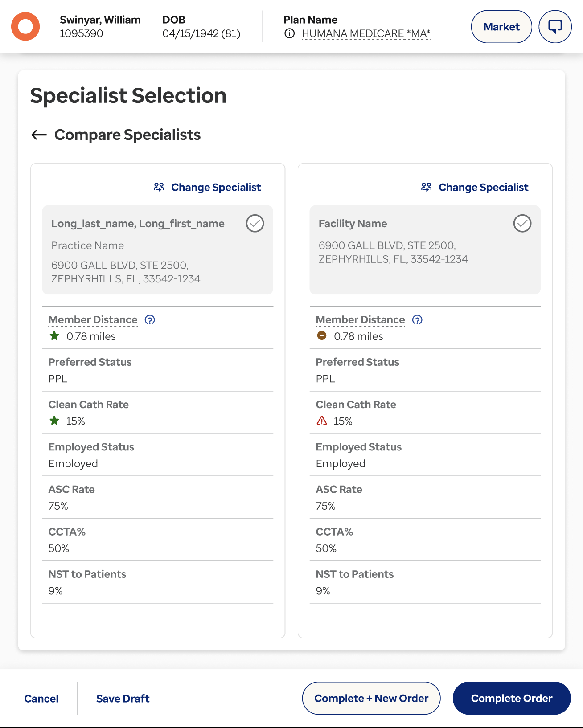Click the HUMANA MEDICARE *MA* plan link
This screenshot has height=728, width=583.
click(x=366, y=34)
